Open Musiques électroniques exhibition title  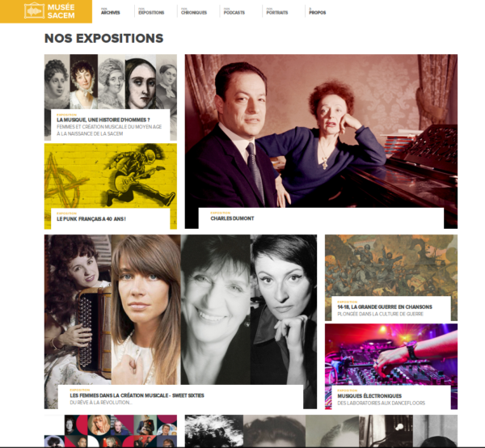(369, 396)
